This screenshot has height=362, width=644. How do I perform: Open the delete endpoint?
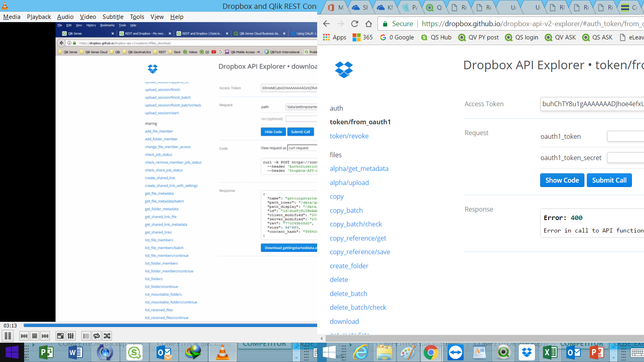coord(339,280)
